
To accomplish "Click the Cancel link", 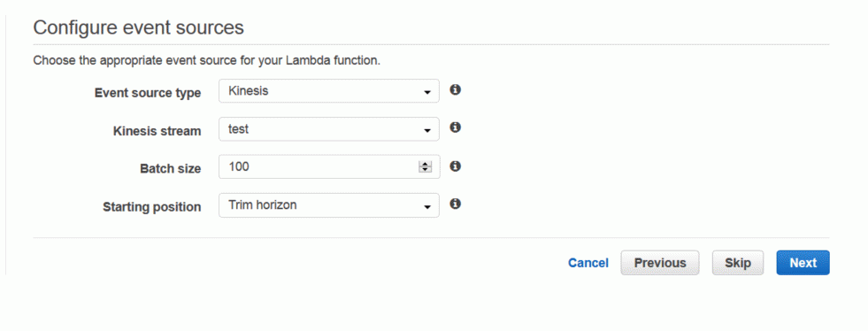I will 588,263.
